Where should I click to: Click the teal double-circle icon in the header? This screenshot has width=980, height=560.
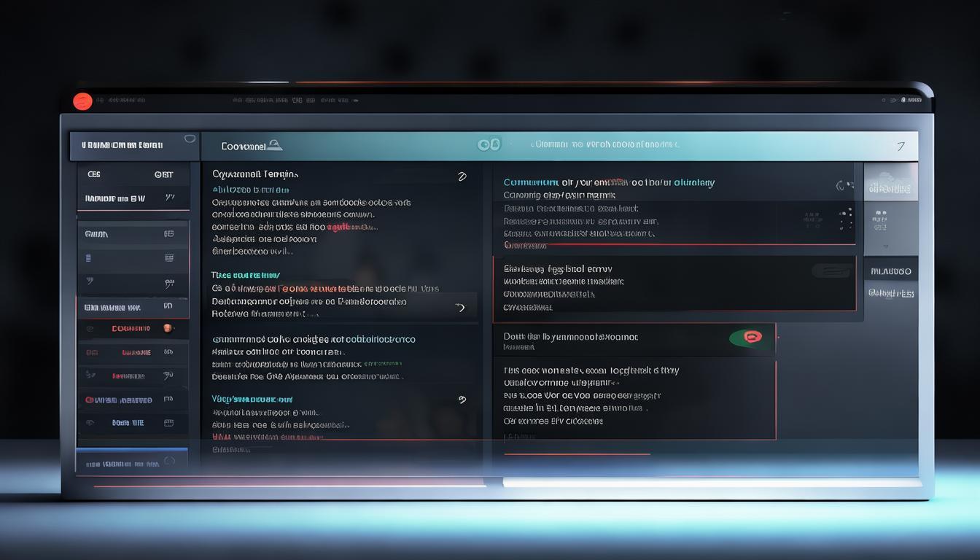point(489,144)
